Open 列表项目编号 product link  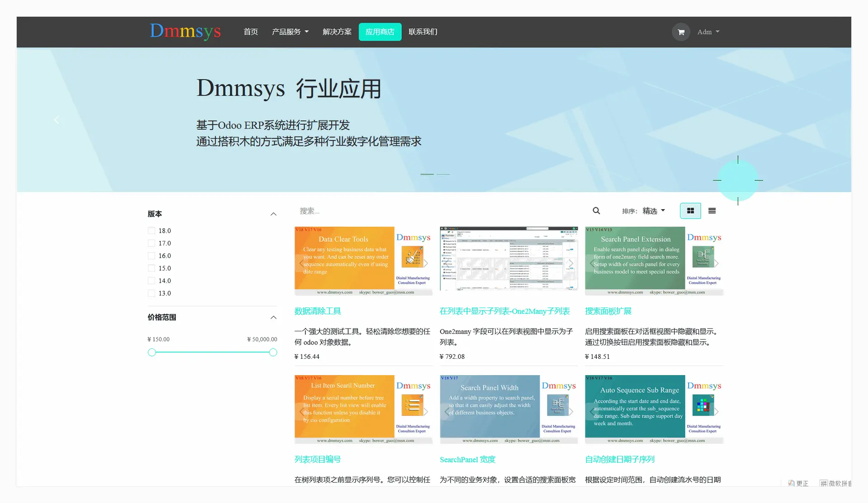[318, 460]
